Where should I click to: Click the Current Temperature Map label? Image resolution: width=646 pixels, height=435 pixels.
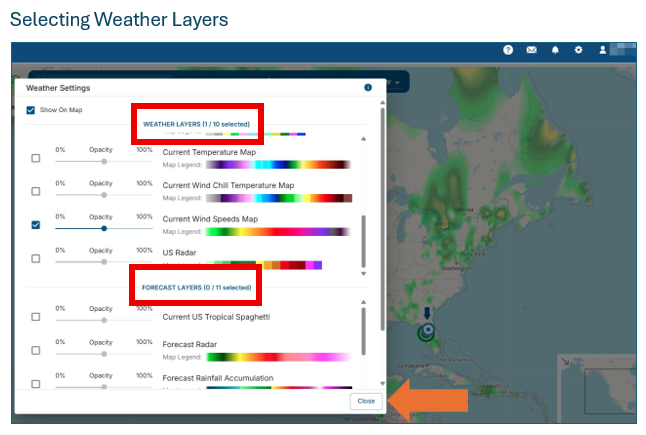tap(209, 152)
